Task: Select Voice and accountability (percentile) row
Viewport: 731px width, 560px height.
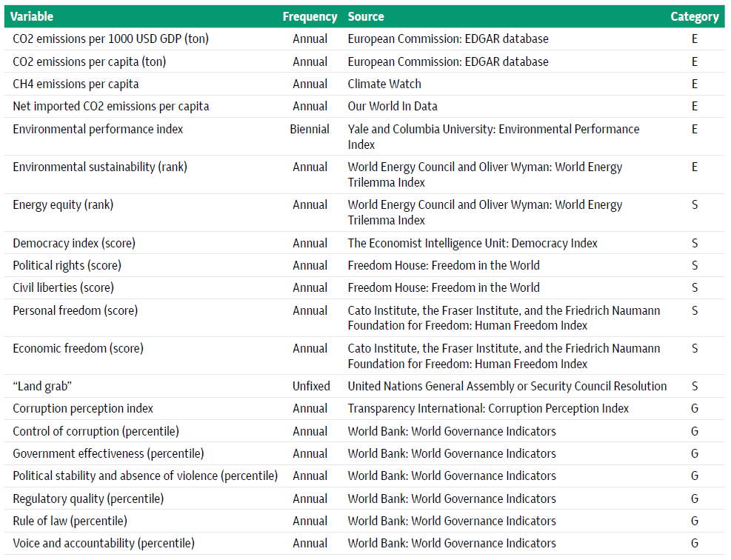Action: (364, 543)
